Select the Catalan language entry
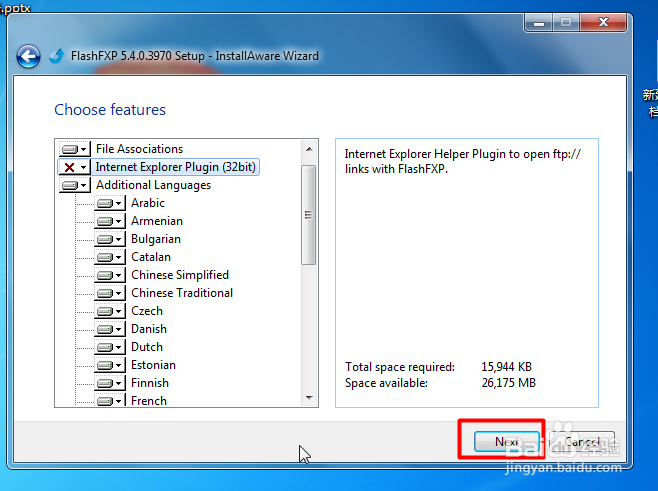658x491 pixels. coord(151,257)
